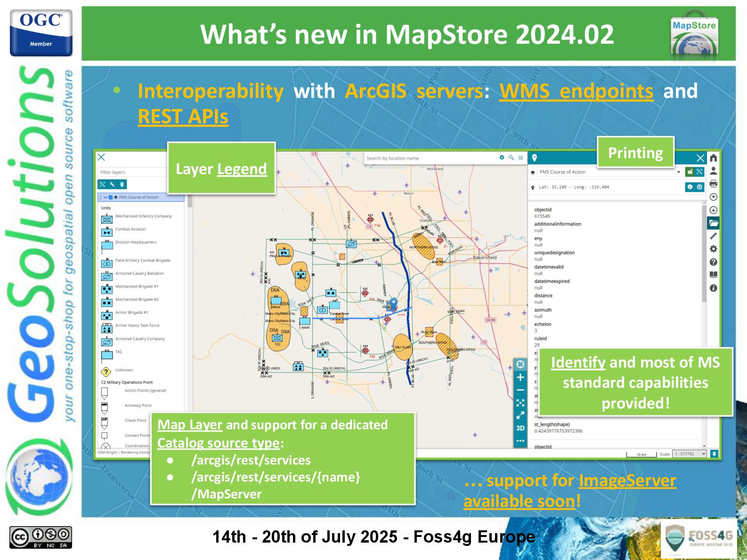Viewport: 747px width, 560px height.
Task: Click the st_length(shape) attribute value
Action: (x=559, y=431)
